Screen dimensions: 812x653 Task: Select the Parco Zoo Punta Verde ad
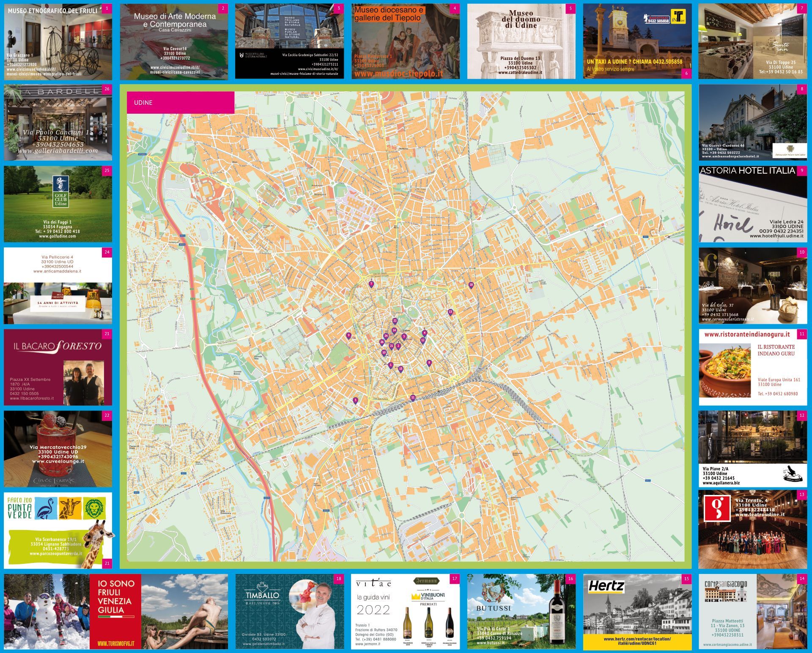[x=58, y=530]
